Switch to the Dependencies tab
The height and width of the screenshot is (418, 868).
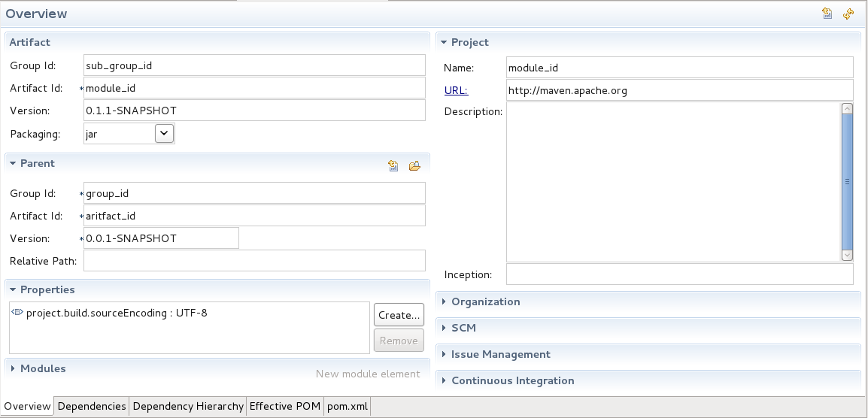(92, 406)
